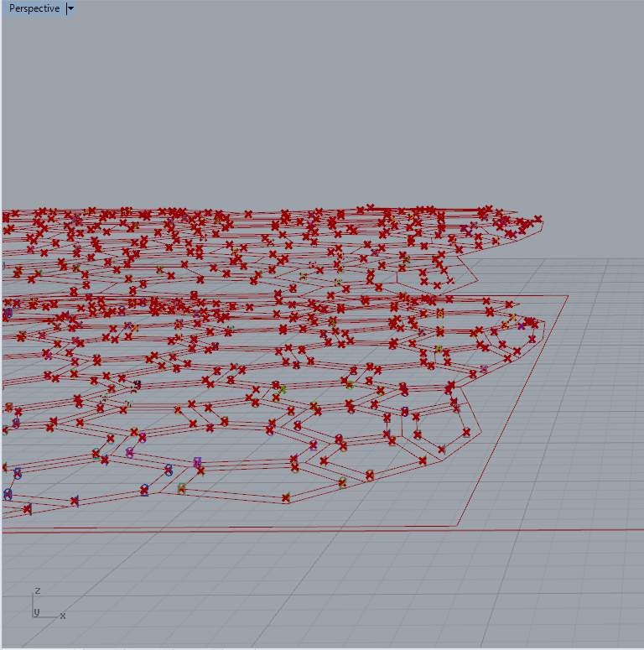Viewport: 644px width, 650px height.
Task: Click the rightmost tip of the upper hexagon layer
Action: click(543, 221)
